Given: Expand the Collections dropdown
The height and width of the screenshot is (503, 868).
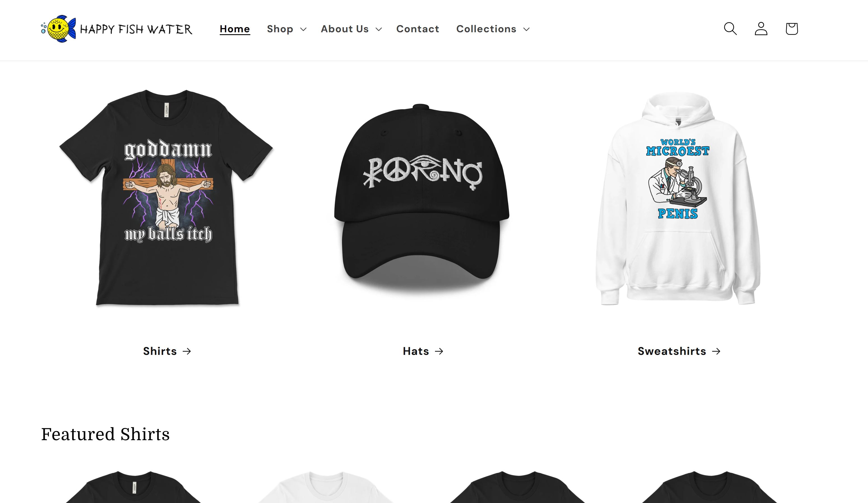Looking at the screenshot, I should pos(493,29).
